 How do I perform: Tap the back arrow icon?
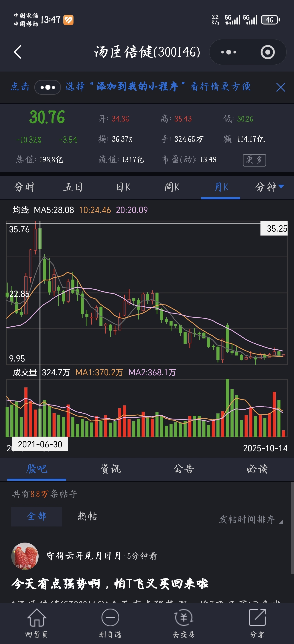(x=18, y=52)
